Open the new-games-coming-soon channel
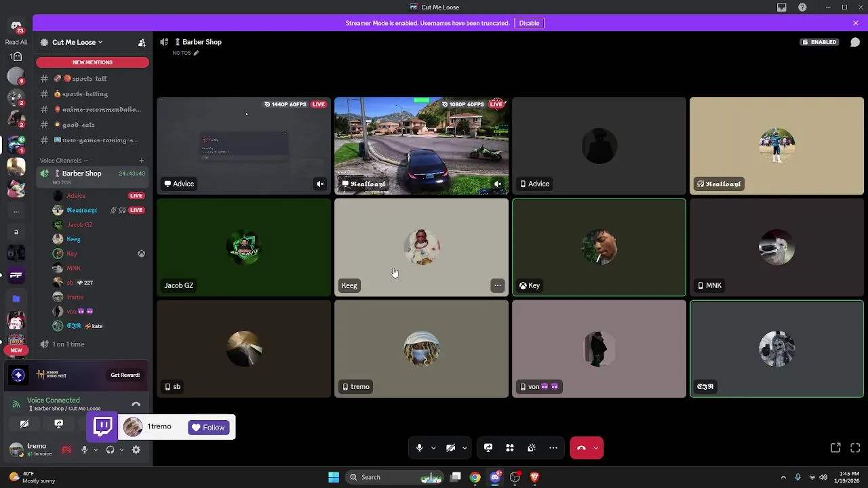The height and width of the screenshot is (488, 868). (93, 140)
